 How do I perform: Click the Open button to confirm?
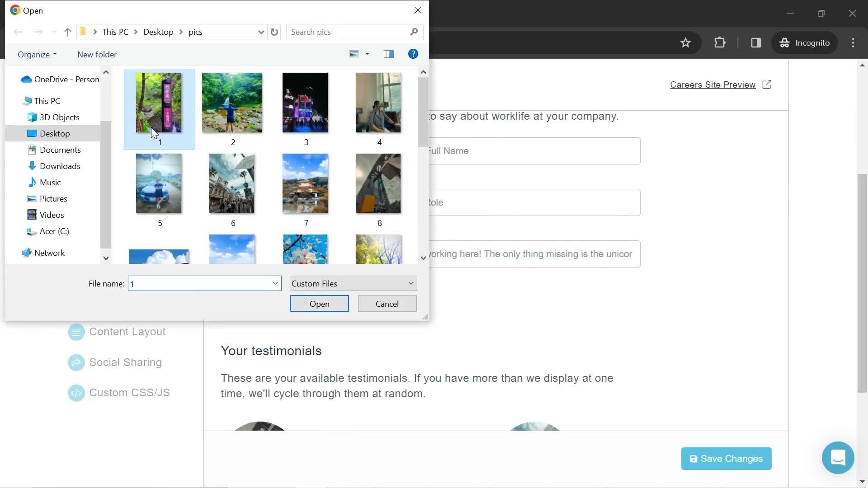[320, 304]
